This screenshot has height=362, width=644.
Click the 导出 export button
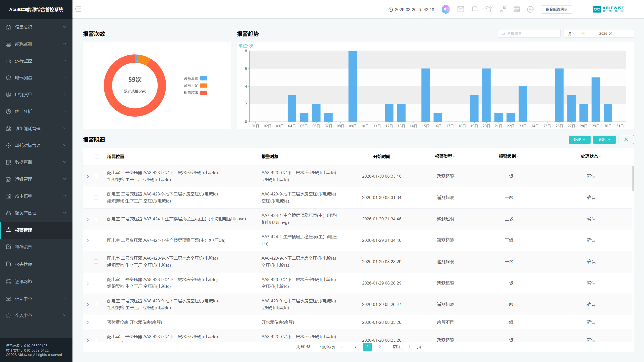click(604, 140)
